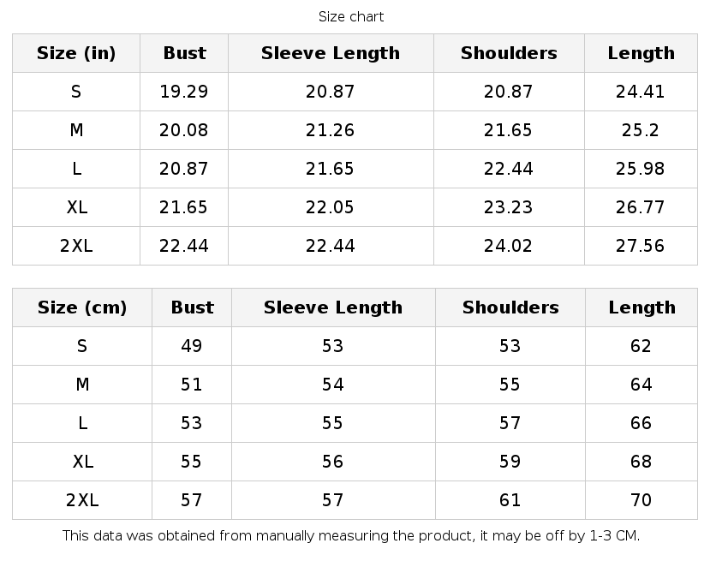
Task: Click the 64 length cell
Action: pyautogui.click(x=641, y=385)
